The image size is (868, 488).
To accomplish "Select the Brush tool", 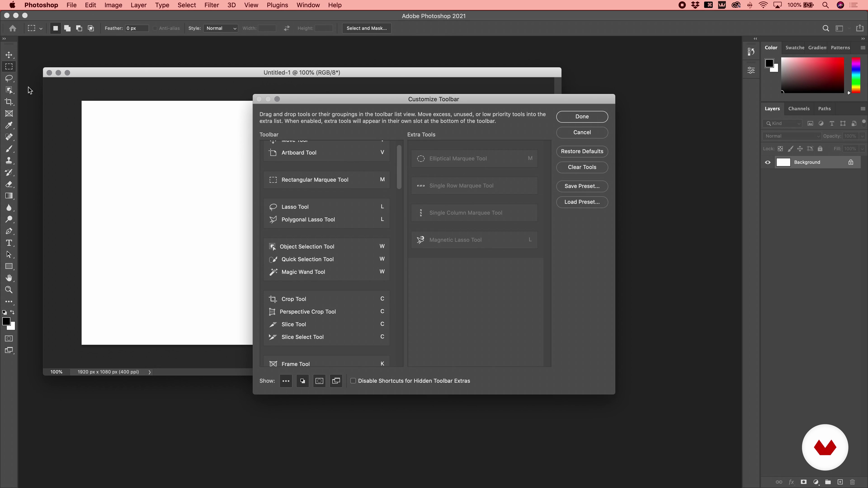I will click(x=9, y=149).
